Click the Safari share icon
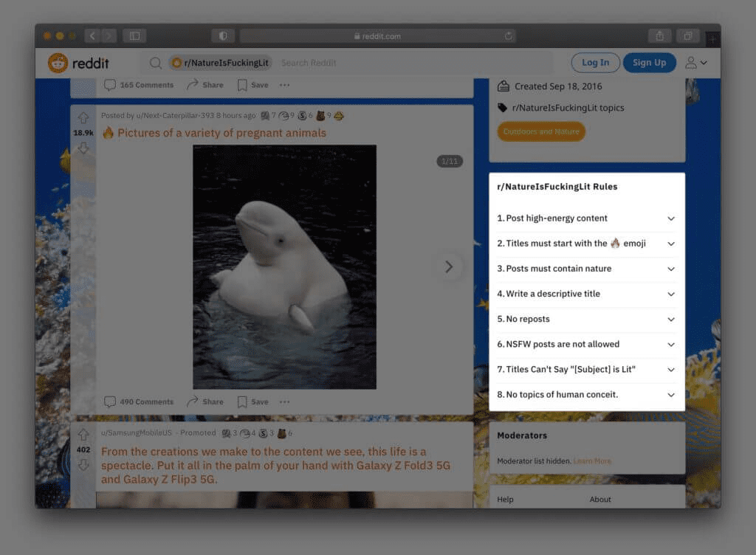The height and width of the screenshot is (555, 756). [x=659, y=35]
